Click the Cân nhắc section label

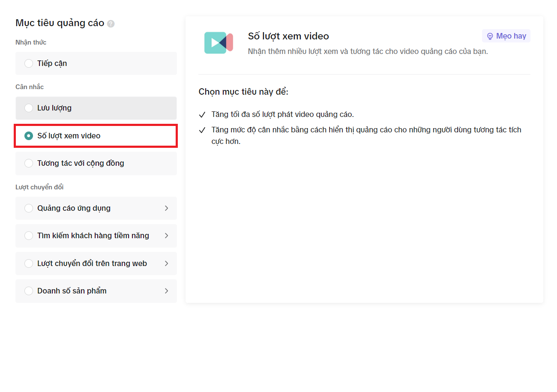(30, 87)
